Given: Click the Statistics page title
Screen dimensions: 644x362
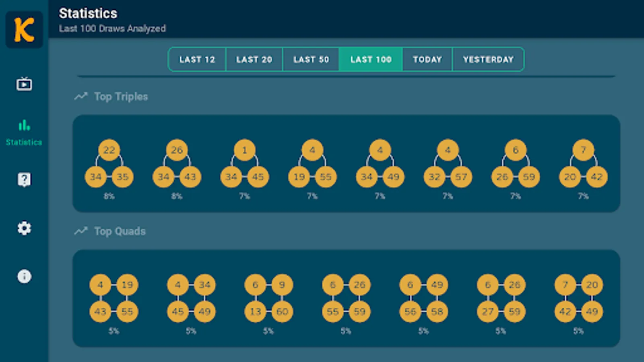Looking at the screenshot, I should pyautogui.click(x=88, y=13).
